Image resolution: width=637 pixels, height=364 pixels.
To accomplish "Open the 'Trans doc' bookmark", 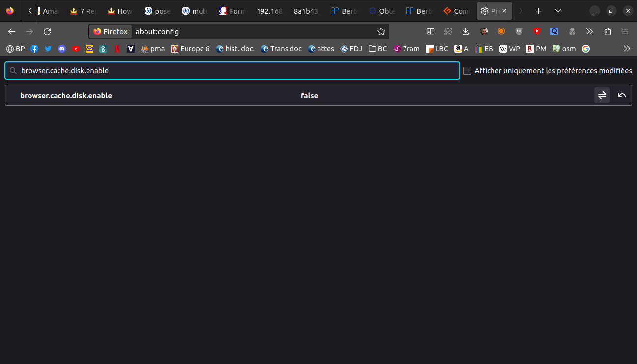I will (x=281, y=49).
